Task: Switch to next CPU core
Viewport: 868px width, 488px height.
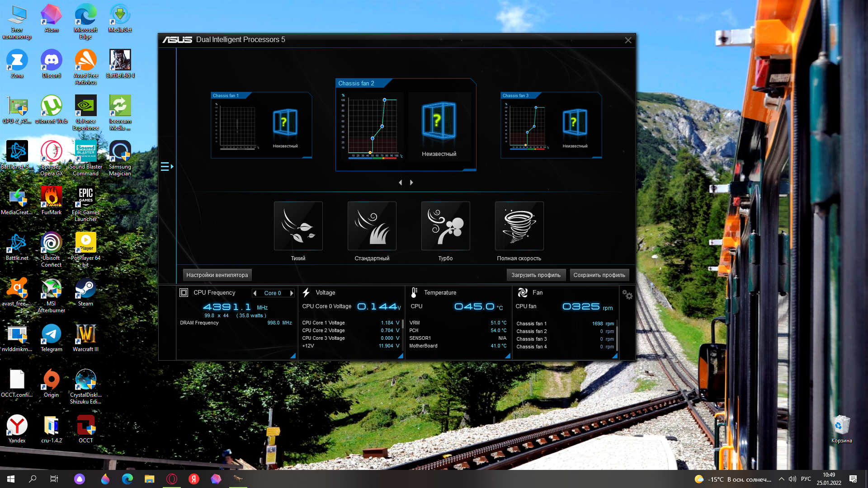Action: [x=292, y=293]
